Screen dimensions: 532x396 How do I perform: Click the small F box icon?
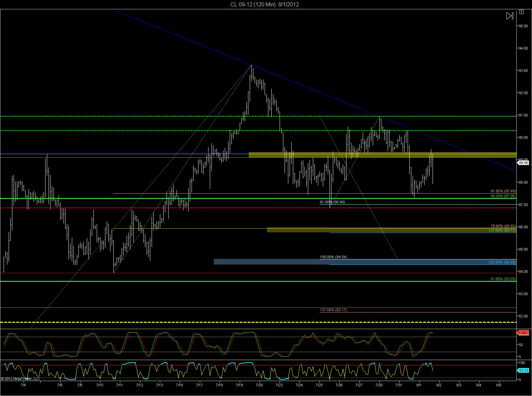pos(522,12)
